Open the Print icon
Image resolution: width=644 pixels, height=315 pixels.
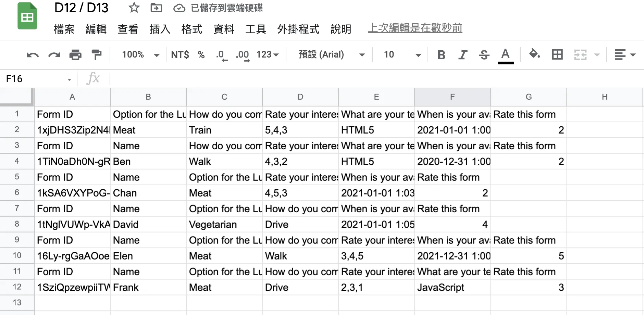75,54
